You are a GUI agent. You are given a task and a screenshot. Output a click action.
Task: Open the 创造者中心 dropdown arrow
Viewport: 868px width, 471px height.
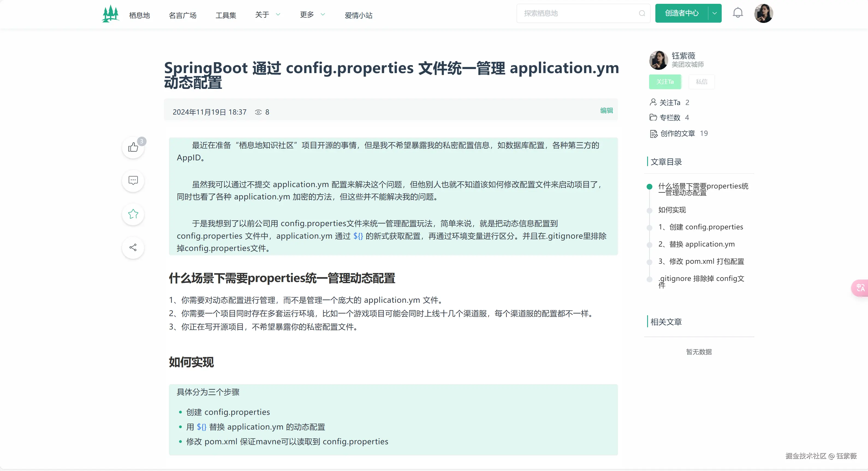(714, 13)
